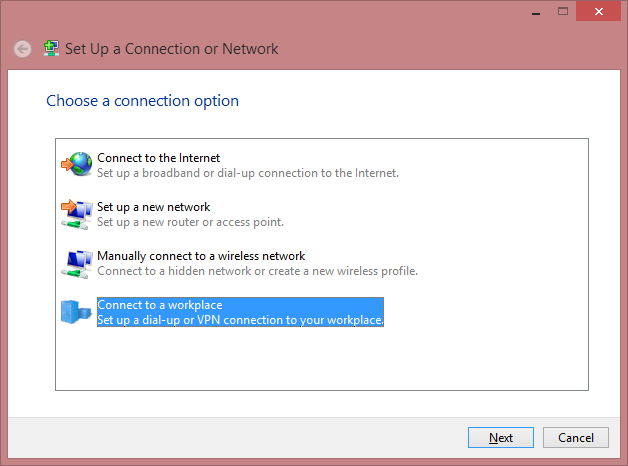628x466 pixels.
Task: Go back using the round arrow button
Action: coord(22,49)
